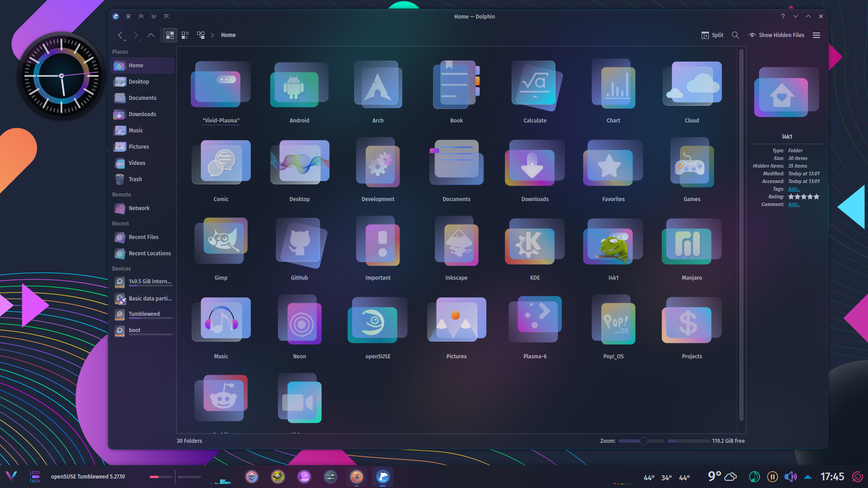Screen dimensions: 868x488
Task: Open the Arch folder
Action: pos(378,92)
